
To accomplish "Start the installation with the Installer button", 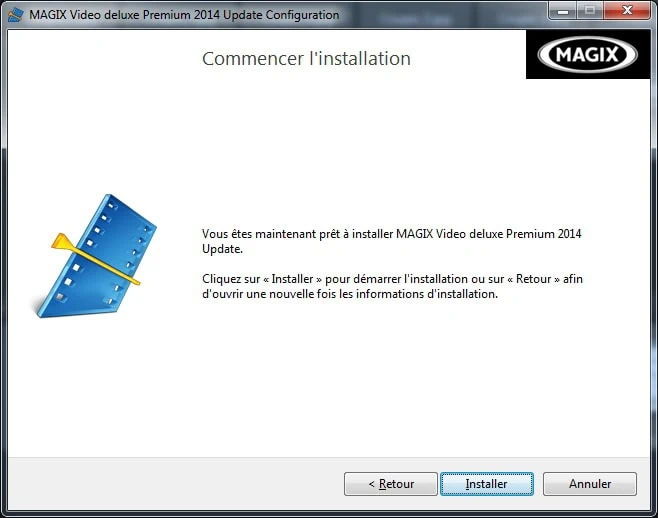I will (486, 484).
